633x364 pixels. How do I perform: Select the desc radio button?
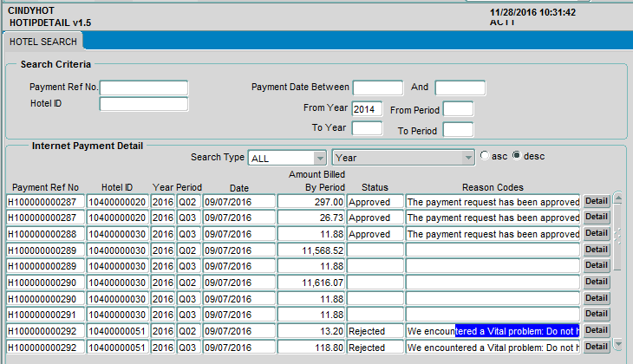[518, 156]
